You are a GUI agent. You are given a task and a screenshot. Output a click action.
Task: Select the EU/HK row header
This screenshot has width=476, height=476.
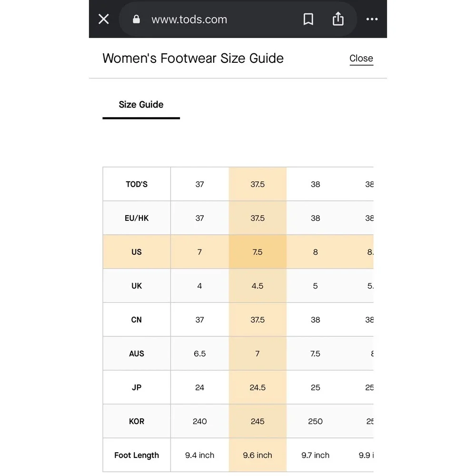(137, 218)
